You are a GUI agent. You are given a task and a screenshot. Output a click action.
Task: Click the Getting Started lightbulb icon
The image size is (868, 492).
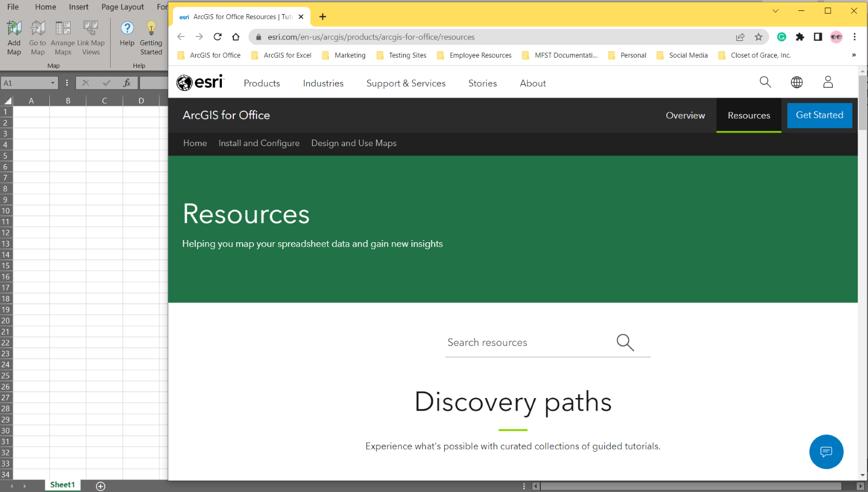(x=151, y=28)
